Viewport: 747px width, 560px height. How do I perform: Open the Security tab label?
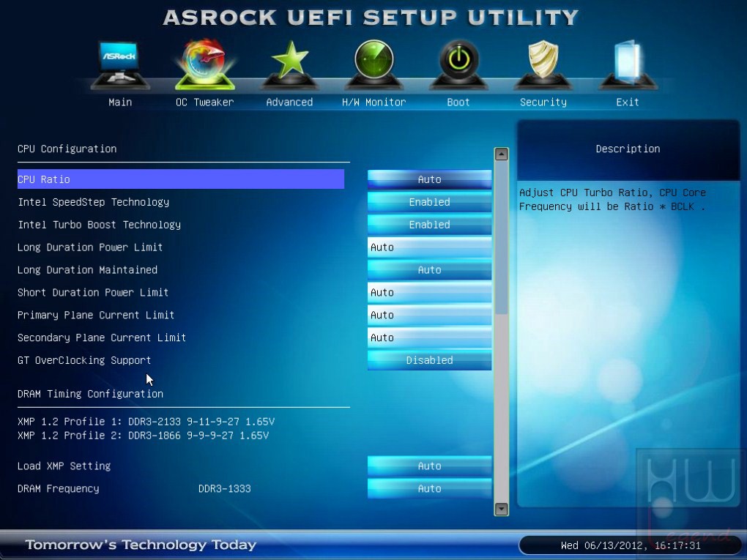click(x=543, y=102)
